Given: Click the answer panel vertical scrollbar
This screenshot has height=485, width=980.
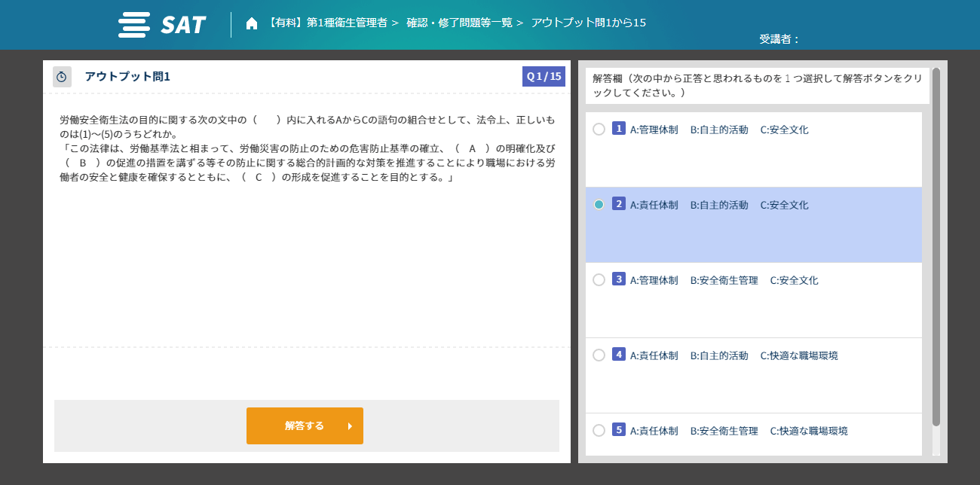Looking at the screenshot, I should point(936,249).
